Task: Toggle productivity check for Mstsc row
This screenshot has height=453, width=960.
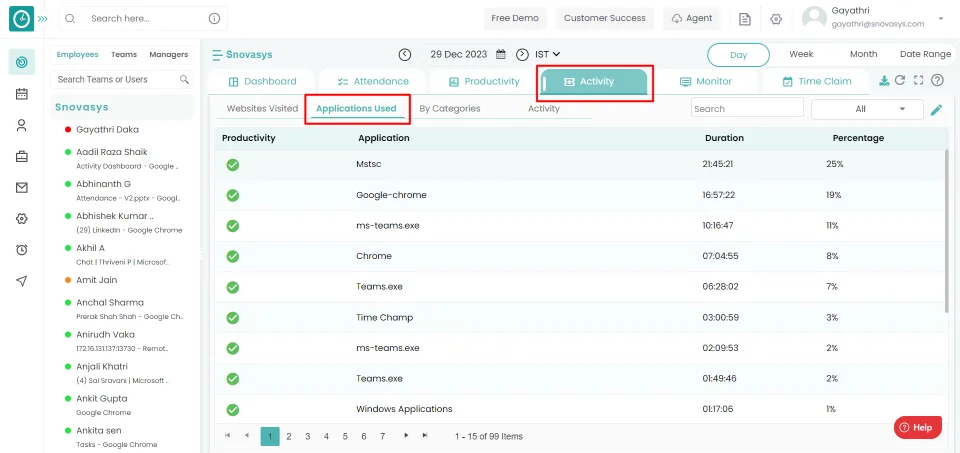Action: [x=233, y=165]
